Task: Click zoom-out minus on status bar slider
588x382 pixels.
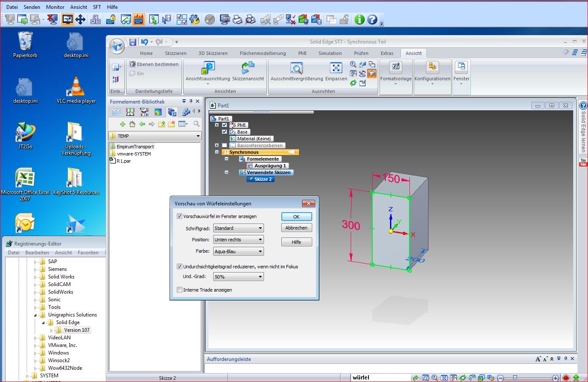Action: pos(501,378)
